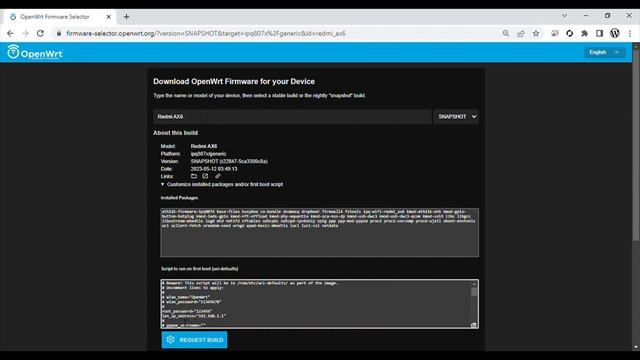Go back with browser back arrow
The image size is (640, 360).
click(x=10, y=33)
